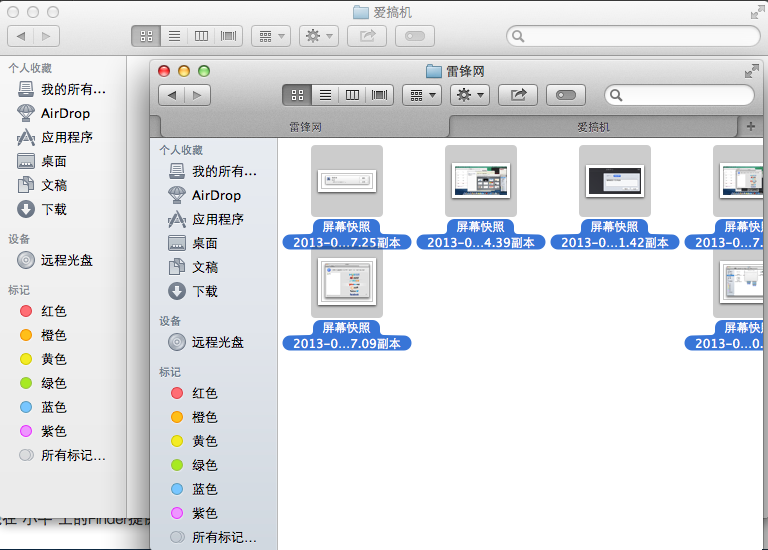Open AirDrop in 爱搞机 background window sidebar

(53, 114)
